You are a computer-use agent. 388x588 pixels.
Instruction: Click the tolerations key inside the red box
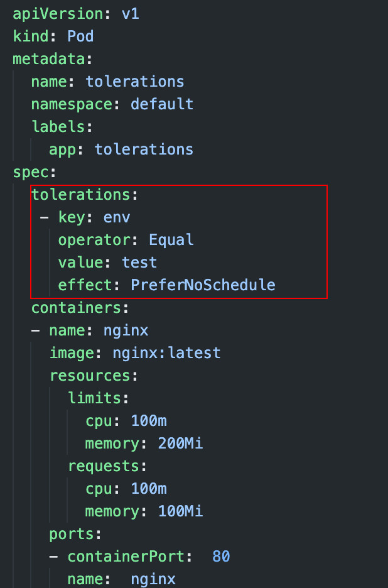(80, 195)
